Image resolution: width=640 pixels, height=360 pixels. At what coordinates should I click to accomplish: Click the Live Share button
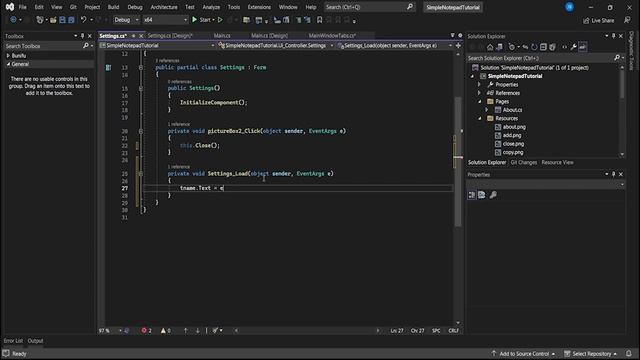pyautogui.click(x=599, y=20)
